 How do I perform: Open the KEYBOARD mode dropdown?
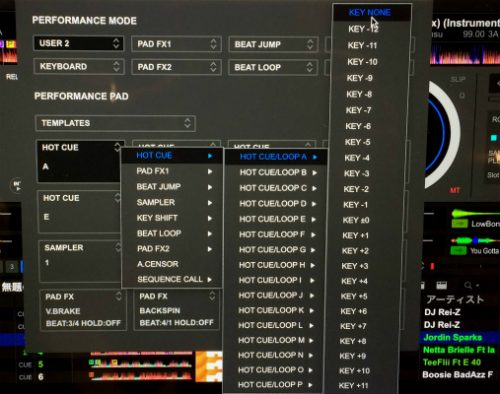click(79, 66)
